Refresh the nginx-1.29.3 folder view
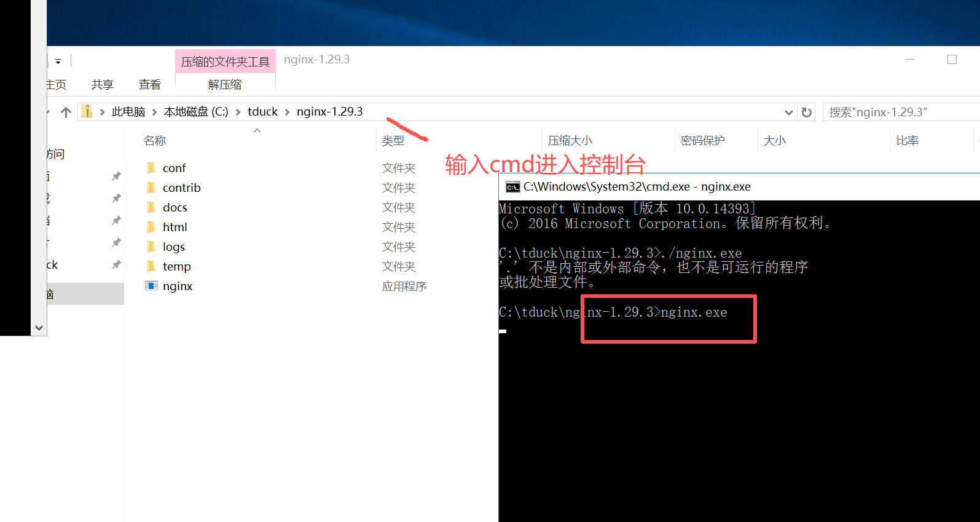 pyautogui.click(x=807, y=112)
